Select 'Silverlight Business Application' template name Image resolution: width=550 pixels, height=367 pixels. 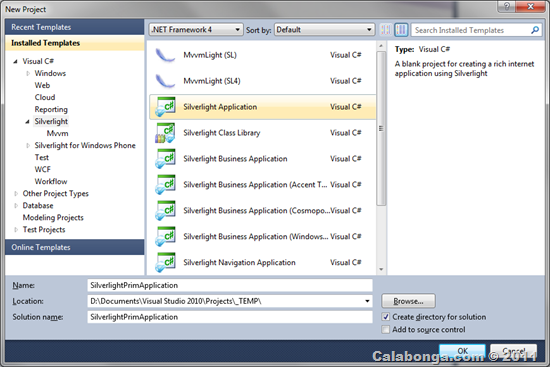(x=235, y=159)
